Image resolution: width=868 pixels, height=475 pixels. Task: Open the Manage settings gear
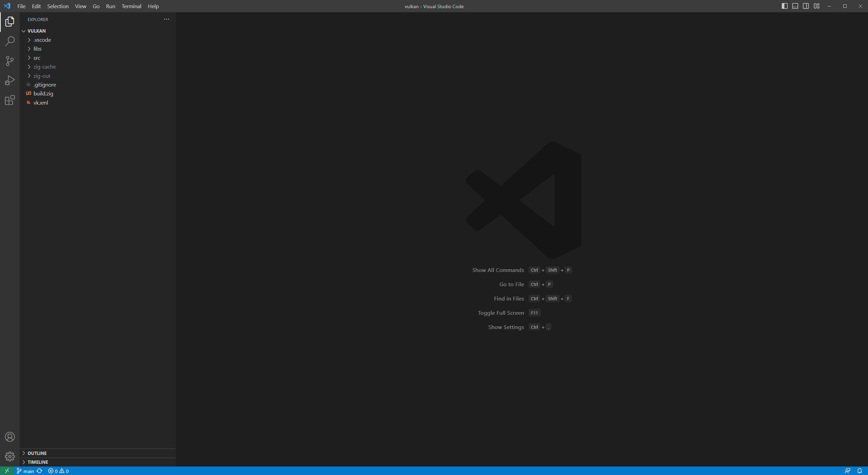click(x=10, y=456)
